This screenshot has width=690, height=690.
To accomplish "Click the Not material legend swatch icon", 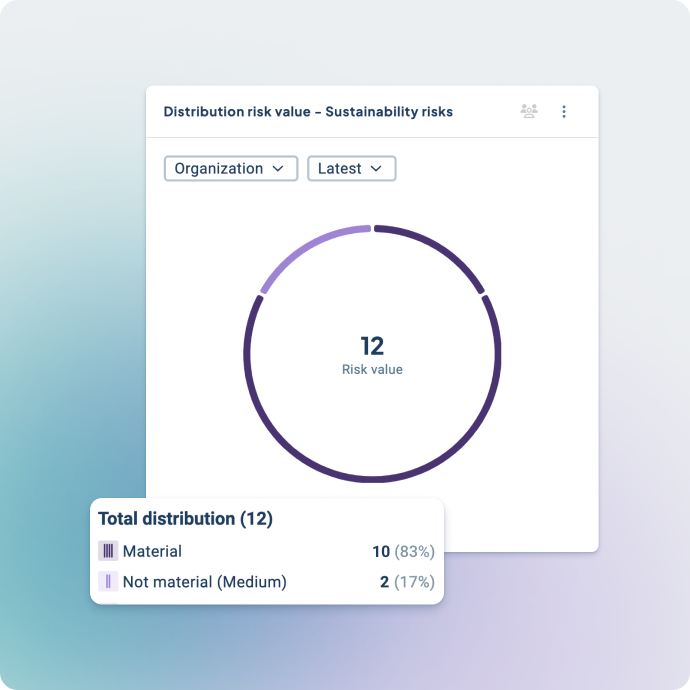I will pyautogui.click(x=108, y=582).
